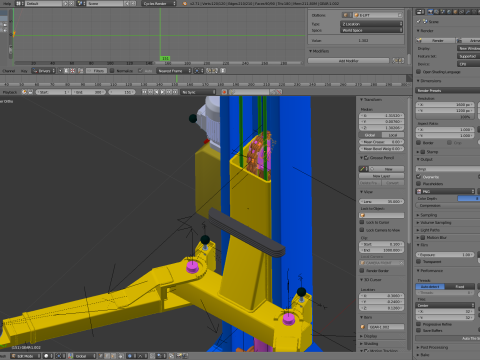Screen dimensions: 480x360
Task: Click the Exposure value slider
Action: pyautogui.click(x=445, y=255)
